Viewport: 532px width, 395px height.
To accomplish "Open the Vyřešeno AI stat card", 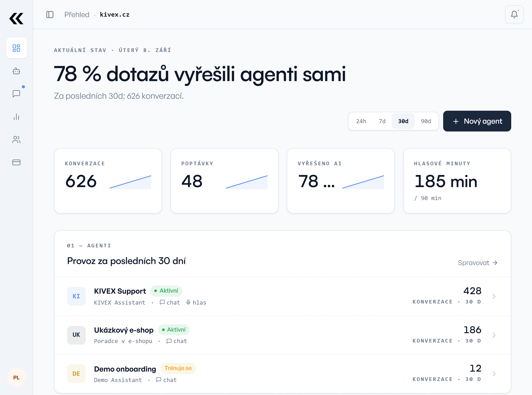I will tap(341, 181).
